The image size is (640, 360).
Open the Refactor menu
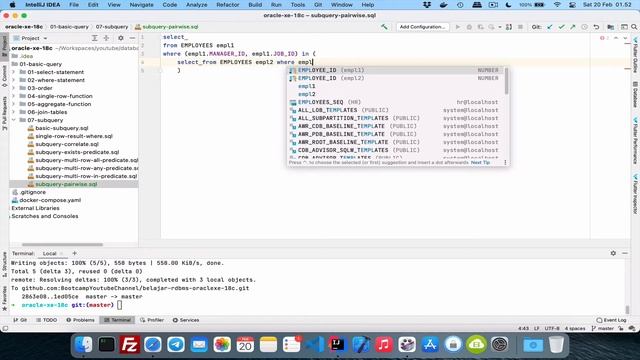227,5
